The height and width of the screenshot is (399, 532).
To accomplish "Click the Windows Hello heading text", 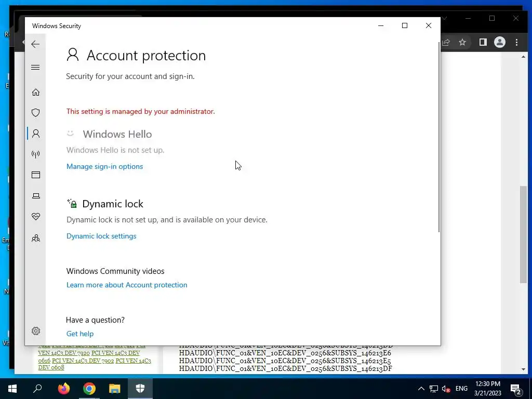I will pos(117,134).
